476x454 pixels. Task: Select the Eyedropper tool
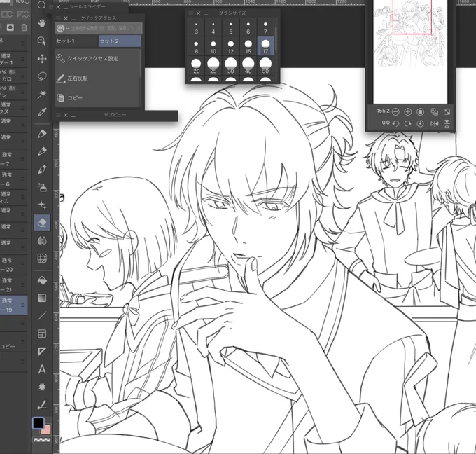(42, 112)
